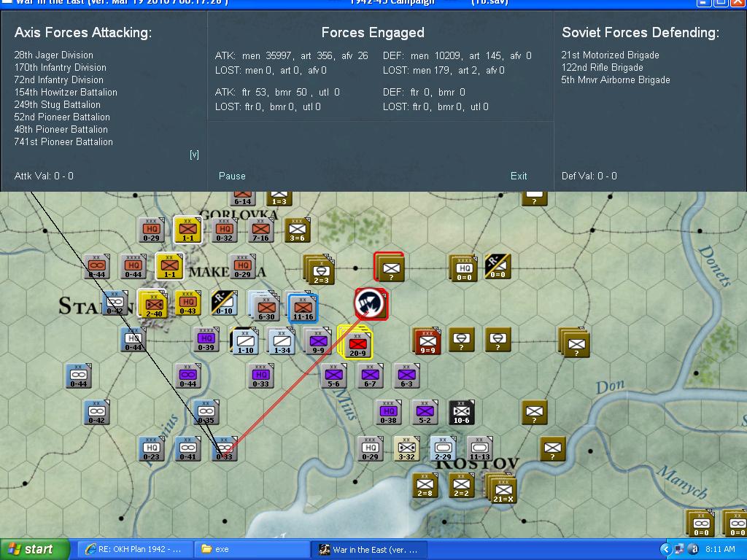Screen dimensions: 747x560
Task: Click 48th Pioneer Battalion entry
Action: click(x=61, y=130)
